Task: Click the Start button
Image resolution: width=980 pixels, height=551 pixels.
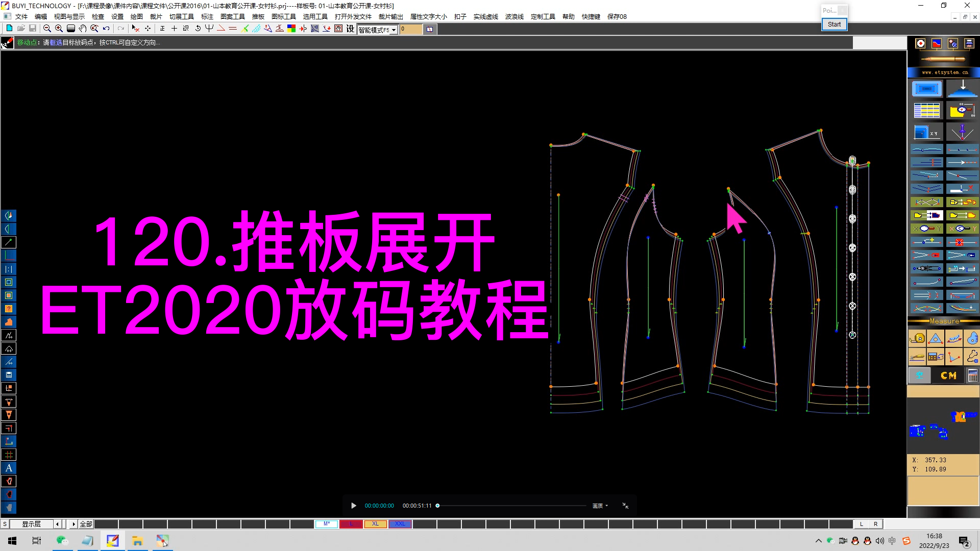Action: (x=834, y=24)
